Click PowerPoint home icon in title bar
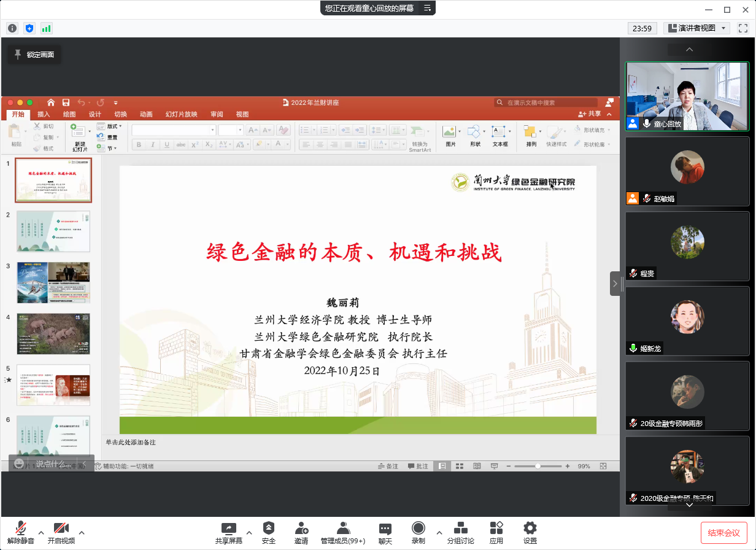 tap(51, 103)
